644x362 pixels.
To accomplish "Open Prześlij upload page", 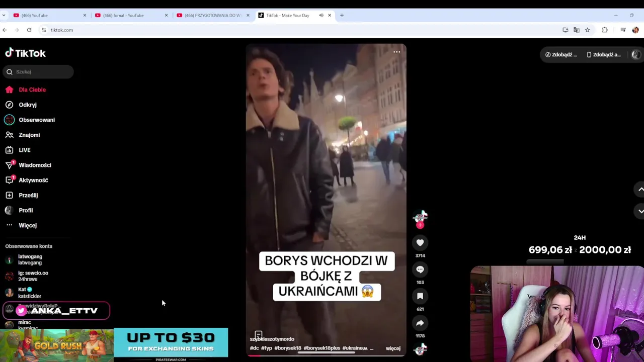I will click(22, 195).
